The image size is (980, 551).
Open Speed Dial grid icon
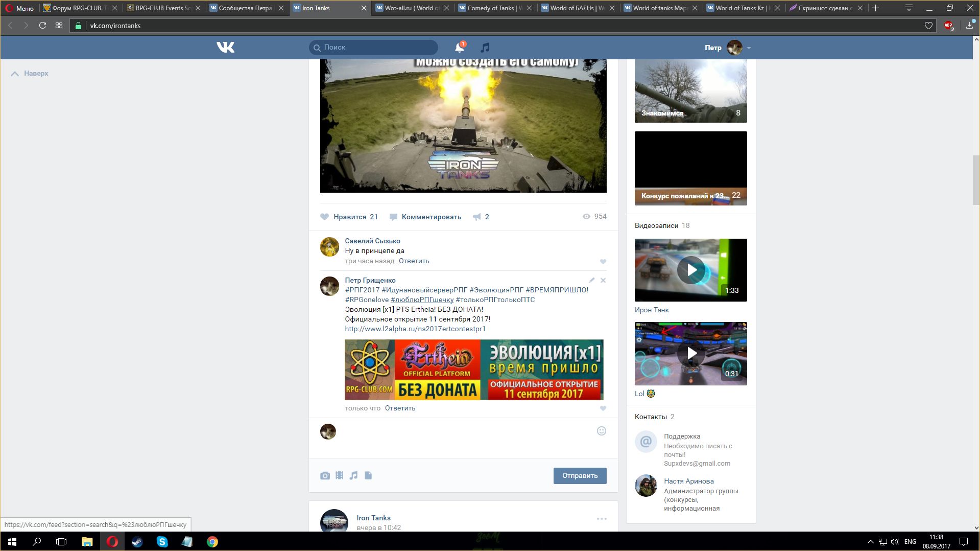pos(59,26)
